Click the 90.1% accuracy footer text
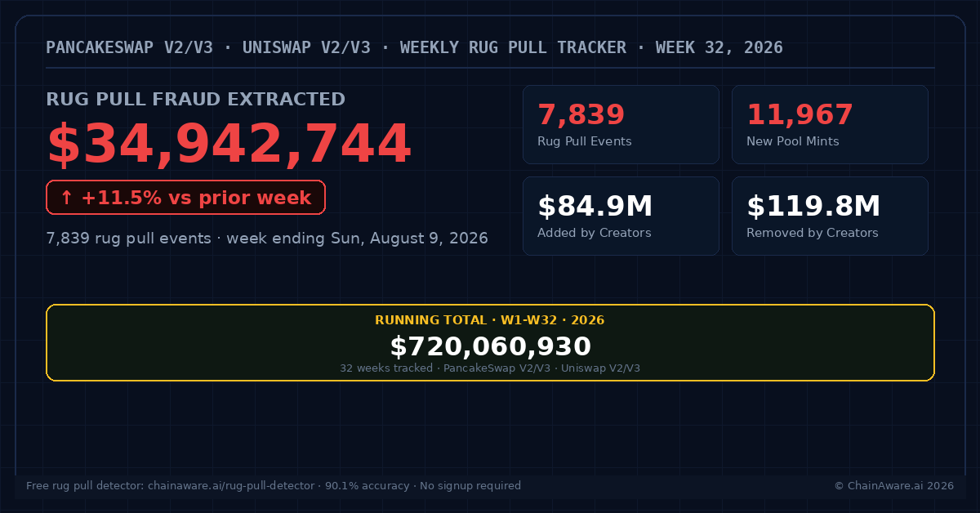The height and width of the screenshot is (513, 980). pos(367,486)
